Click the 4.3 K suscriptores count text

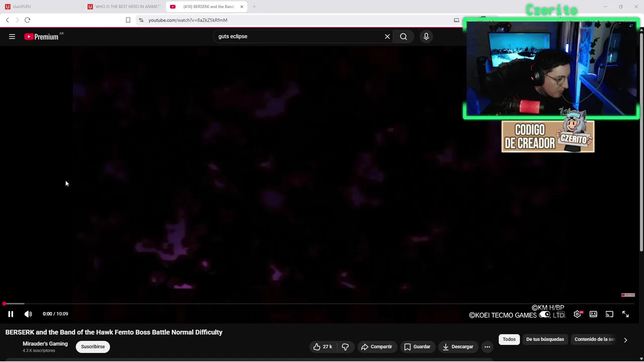tap(39, 350)
